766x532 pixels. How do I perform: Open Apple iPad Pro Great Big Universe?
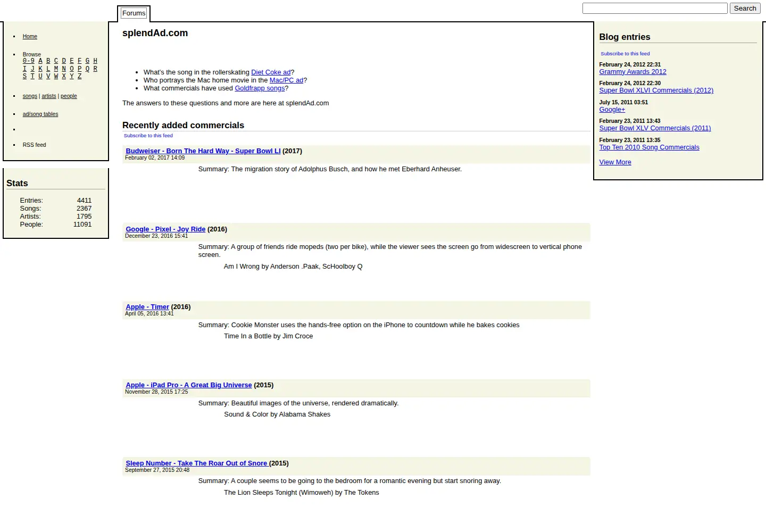(x=189, y=385)
